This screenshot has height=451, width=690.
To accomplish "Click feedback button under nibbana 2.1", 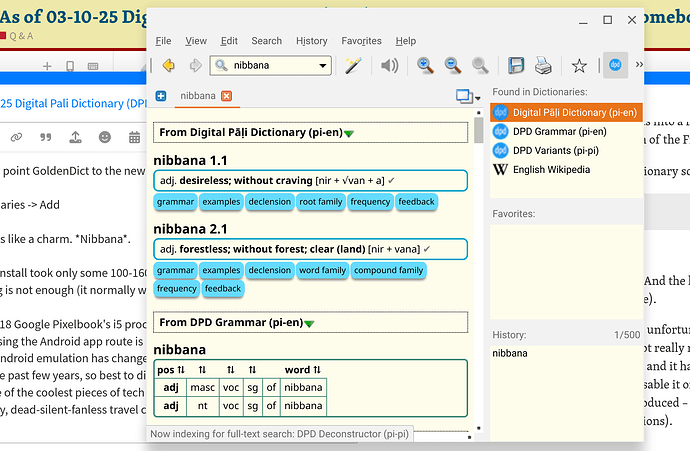I will (223, 289).
